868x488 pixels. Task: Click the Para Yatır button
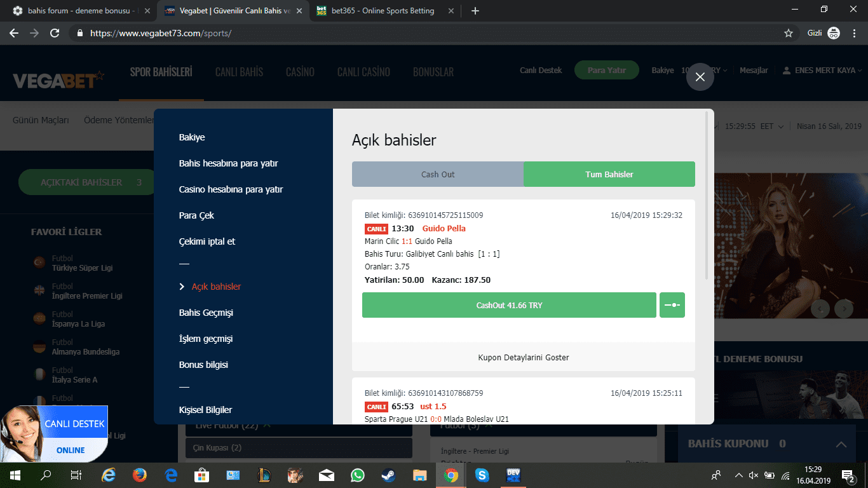point(606,71)
